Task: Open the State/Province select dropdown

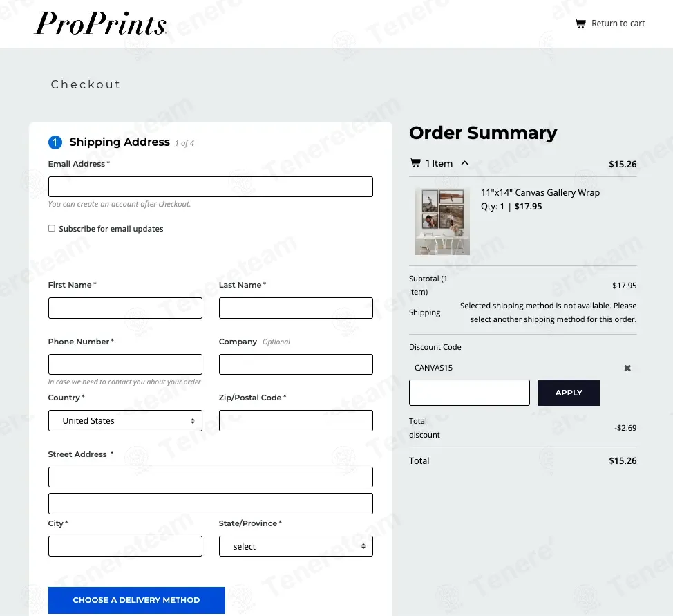Action: (296, 546)
